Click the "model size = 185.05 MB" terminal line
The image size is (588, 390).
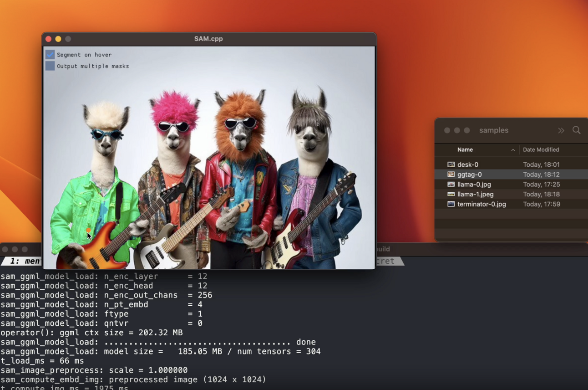pyautogui.click(x=160, y=351)
